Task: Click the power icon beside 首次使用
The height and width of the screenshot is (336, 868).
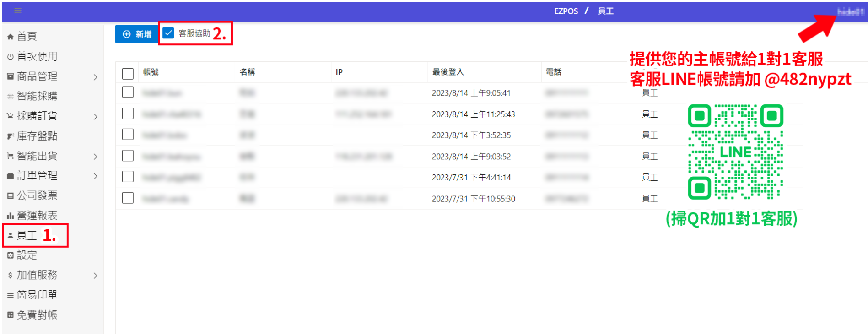Action: [10, 57]
